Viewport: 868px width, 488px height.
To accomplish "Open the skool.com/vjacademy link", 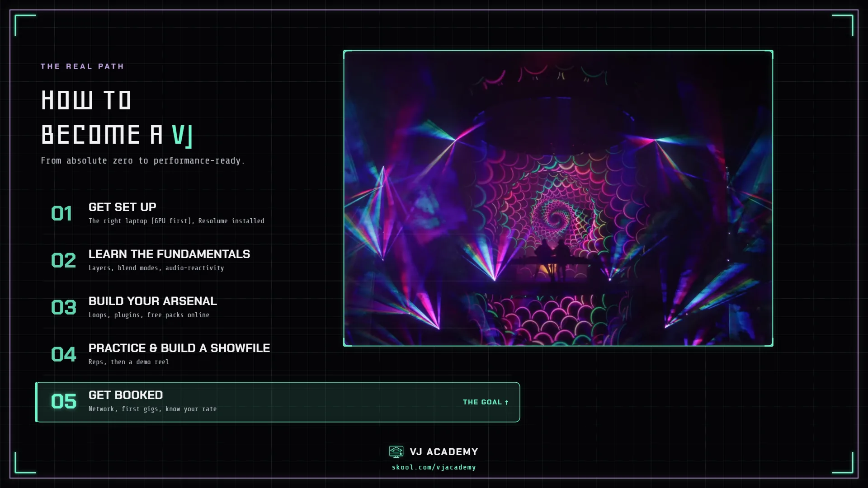I will [x=434, y=467].
